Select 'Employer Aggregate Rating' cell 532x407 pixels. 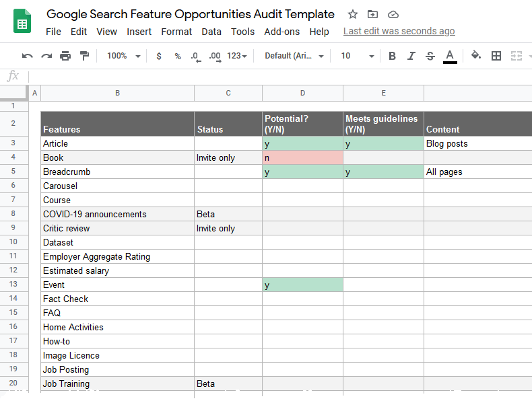point(117,256)
